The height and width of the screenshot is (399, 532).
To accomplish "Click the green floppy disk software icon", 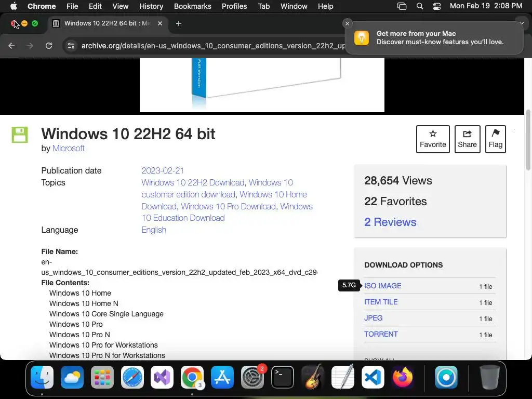I will click(x=20, y=135).
